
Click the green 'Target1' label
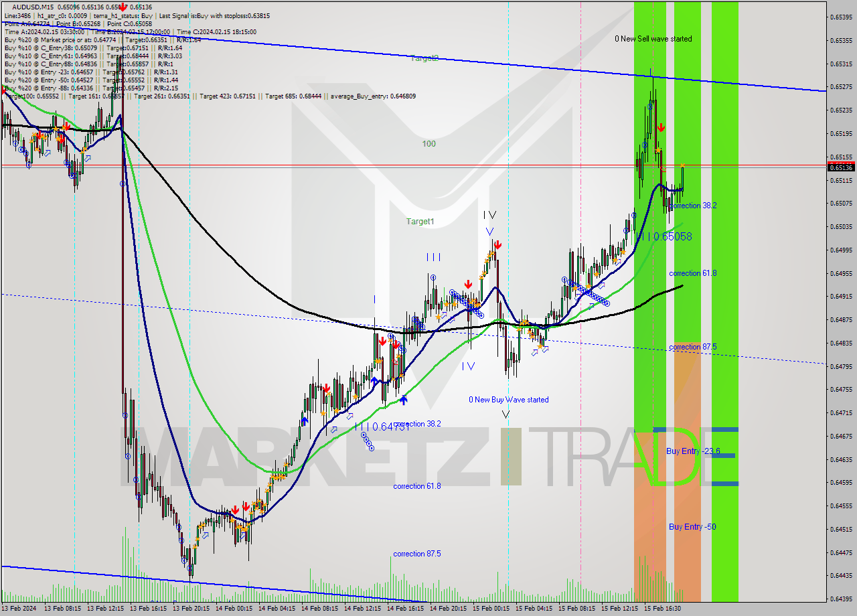(x=420, y=221)
